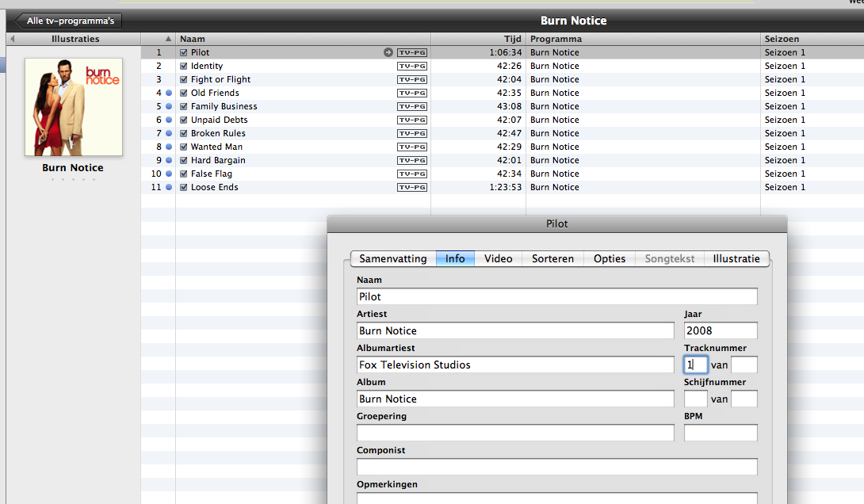Switch to the Opties tab

tap(610, 259)
